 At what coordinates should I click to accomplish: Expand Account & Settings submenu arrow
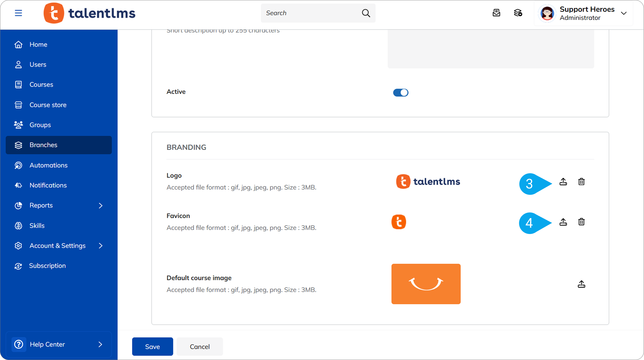click(x=101, y=246)
